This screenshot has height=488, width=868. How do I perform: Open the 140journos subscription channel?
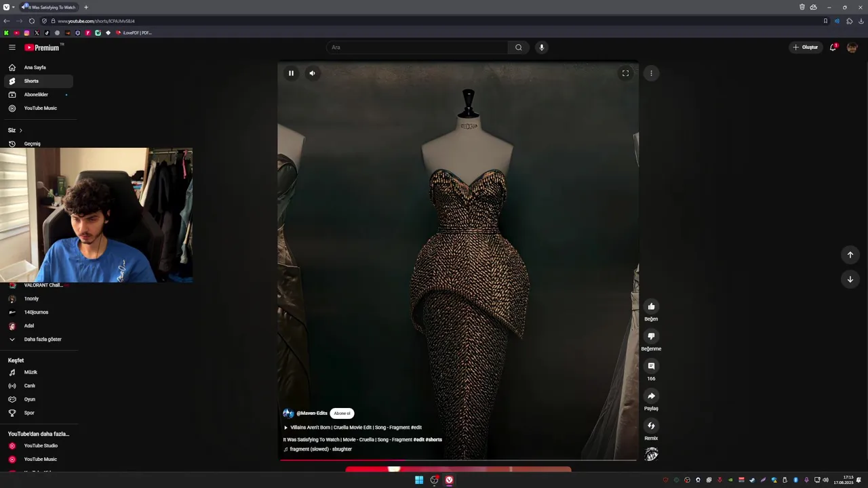(x=39, y=312)
